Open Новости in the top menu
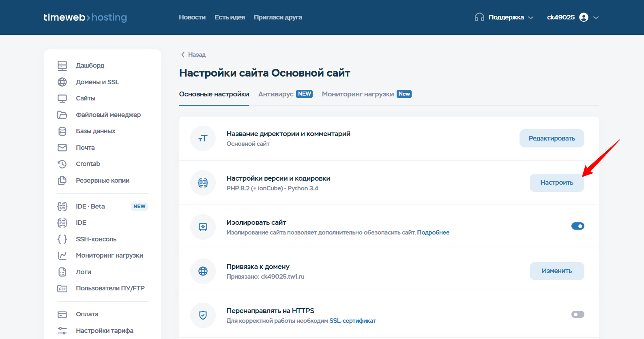This screenshot has height=339, width=644. 192,17
